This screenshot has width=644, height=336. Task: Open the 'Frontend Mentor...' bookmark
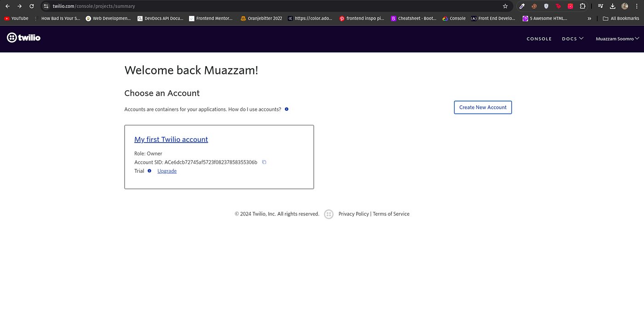pos(211,18)
